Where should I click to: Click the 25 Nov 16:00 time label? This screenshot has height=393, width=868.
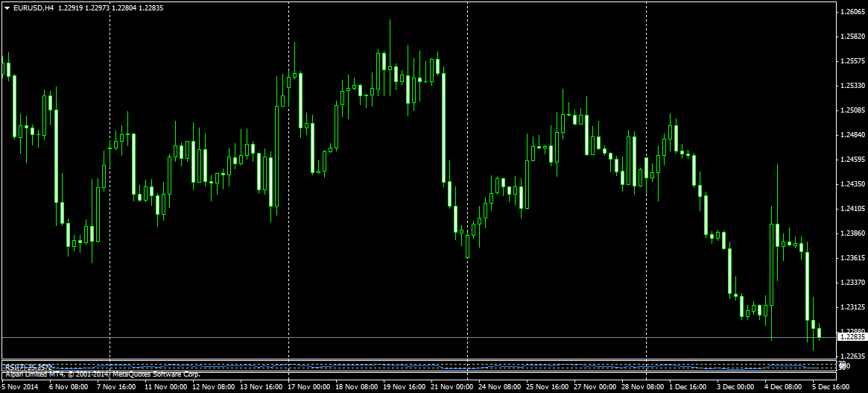[546, 386]
